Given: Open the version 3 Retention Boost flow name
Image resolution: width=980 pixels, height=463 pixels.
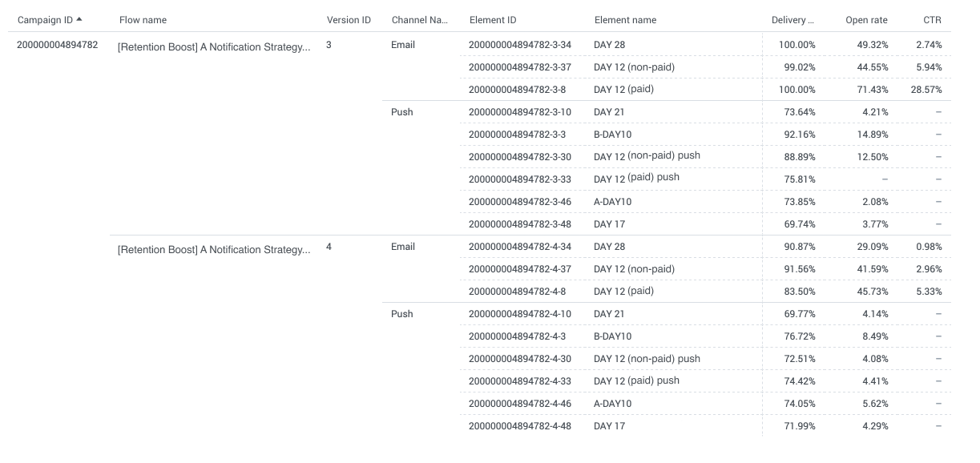Looking at the screenshot, I should click(213, 47).
